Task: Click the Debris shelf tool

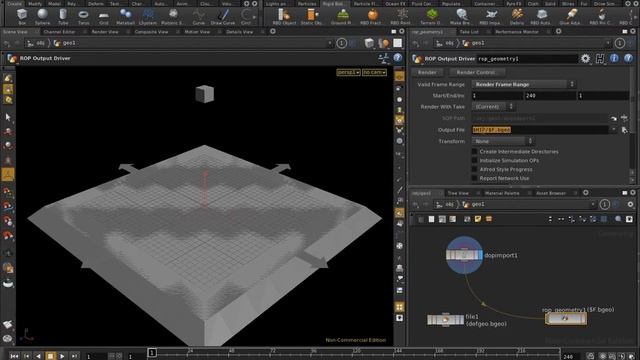Action: click(x=517, y=16)
